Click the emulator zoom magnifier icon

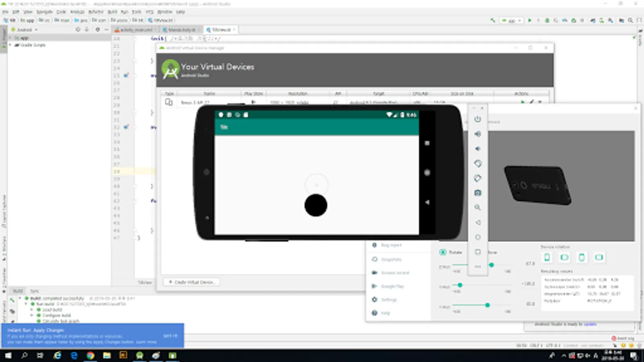click(x=477, y=208)
